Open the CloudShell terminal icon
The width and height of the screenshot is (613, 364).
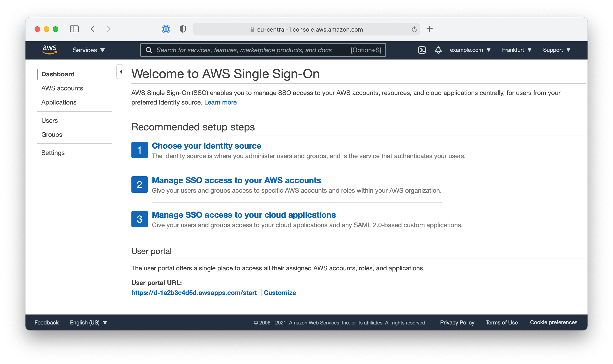click(x=422, y=50)
